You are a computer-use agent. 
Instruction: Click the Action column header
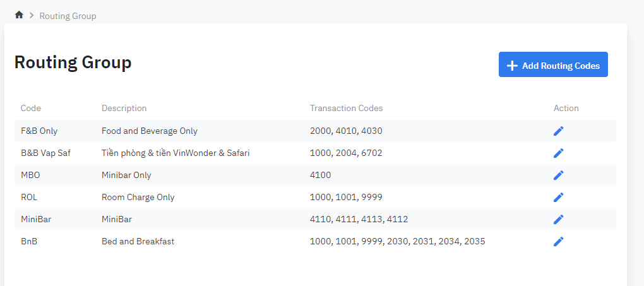pyautogui.click(x=566, y=108)
